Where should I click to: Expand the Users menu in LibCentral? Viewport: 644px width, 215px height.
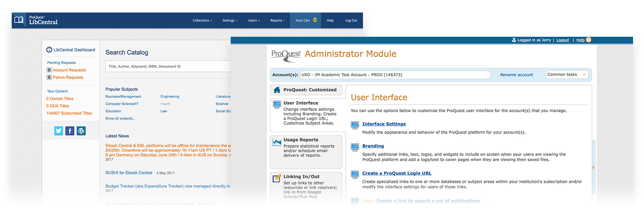point(254,20)
